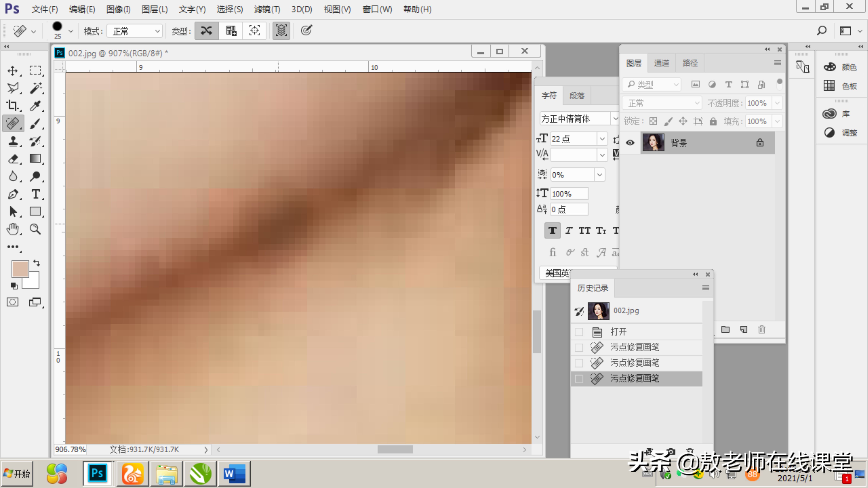This screenshot has width=868, height=488.
Task: Select the Crop tool
Action: pyautogui.click(x=13, y=106)
